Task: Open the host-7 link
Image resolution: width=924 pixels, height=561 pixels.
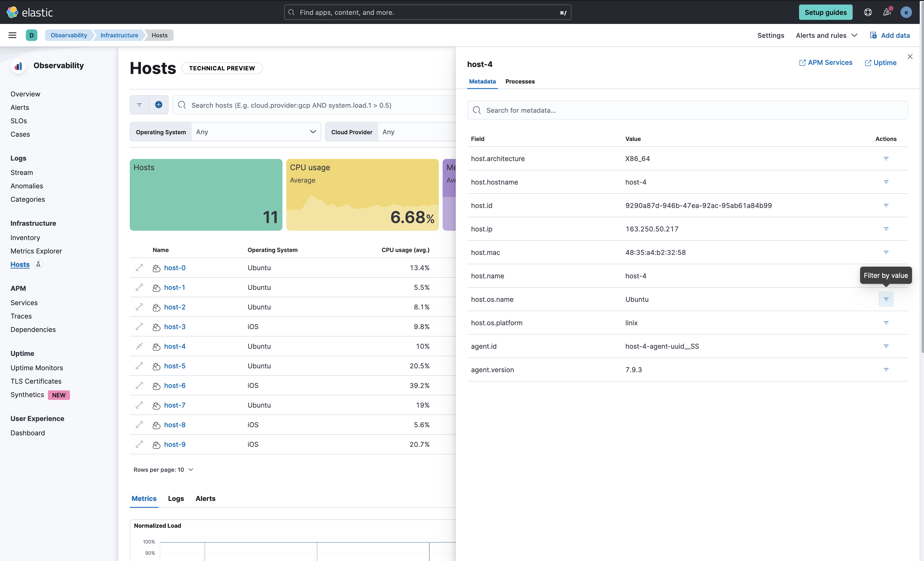Action: (x=174, y=405)
